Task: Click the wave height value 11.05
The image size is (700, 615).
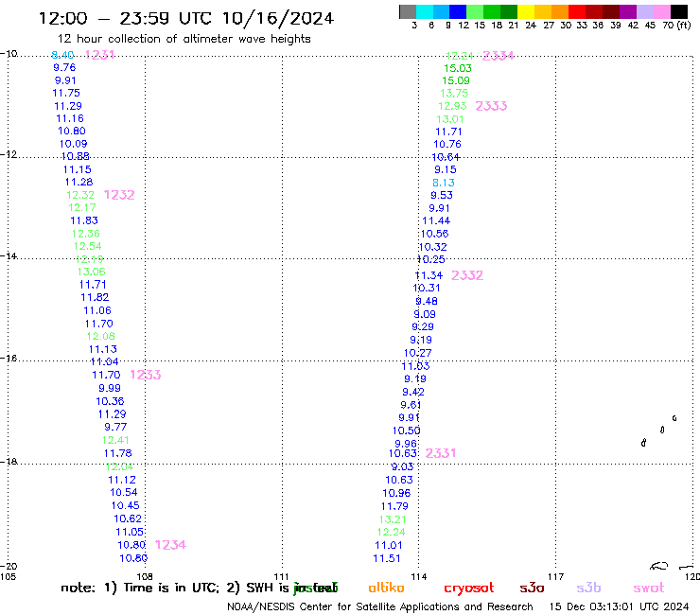Action: 130,532
